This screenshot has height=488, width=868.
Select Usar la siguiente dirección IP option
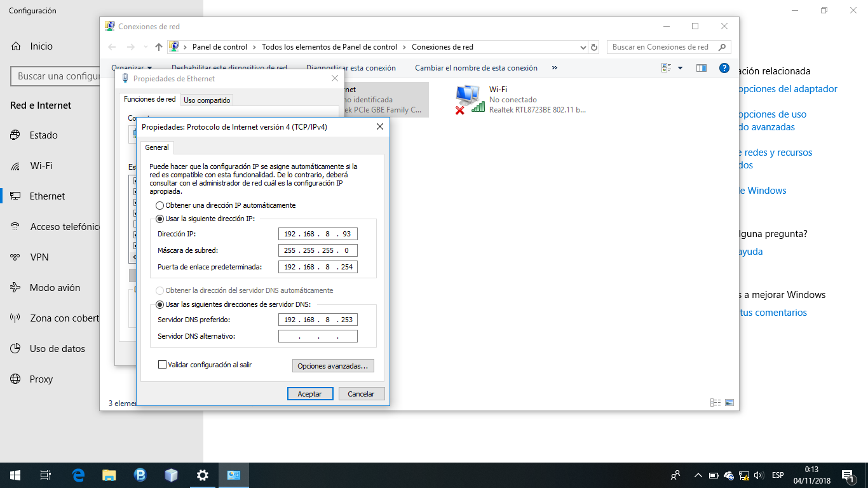[159, 219]
